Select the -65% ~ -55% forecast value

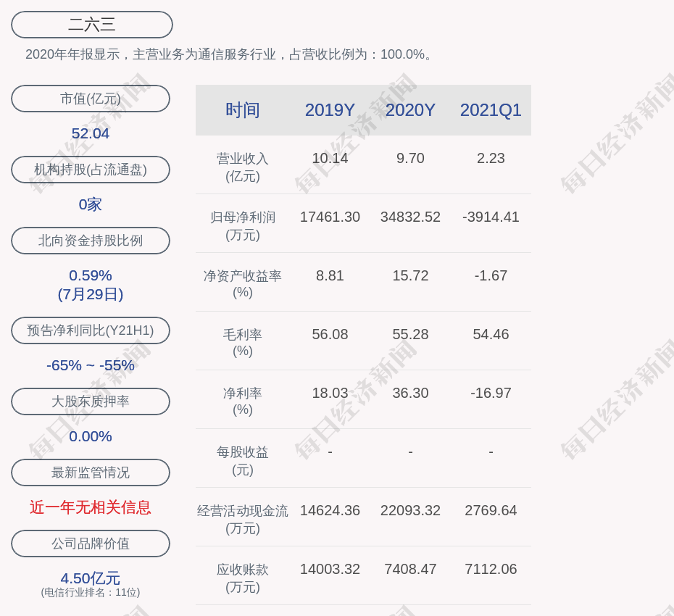(91, 365)
